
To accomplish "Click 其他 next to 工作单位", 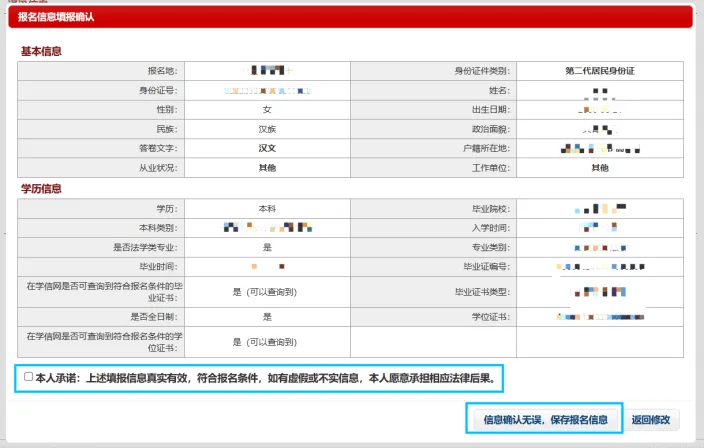I will click(600, 168).
